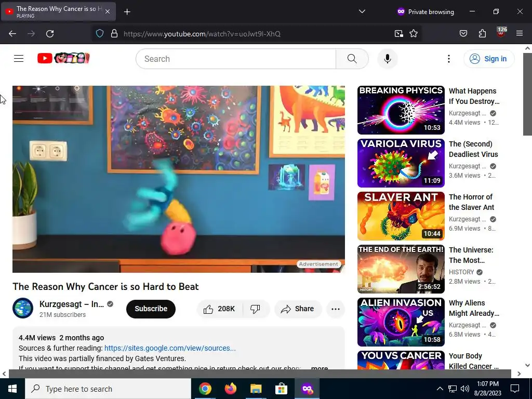
Task: Go to the YouTube home logo
Action: point(63,58)
